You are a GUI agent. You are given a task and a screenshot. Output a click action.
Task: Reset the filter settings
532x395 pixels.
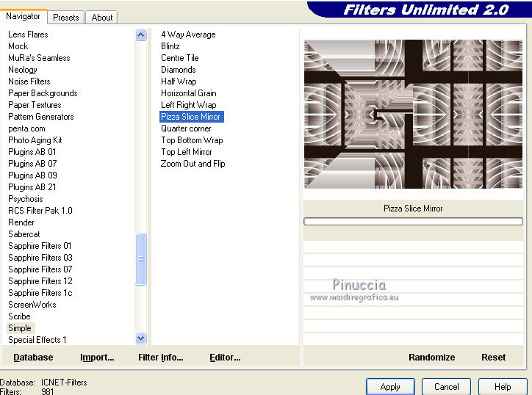click(x=493, y=358)
